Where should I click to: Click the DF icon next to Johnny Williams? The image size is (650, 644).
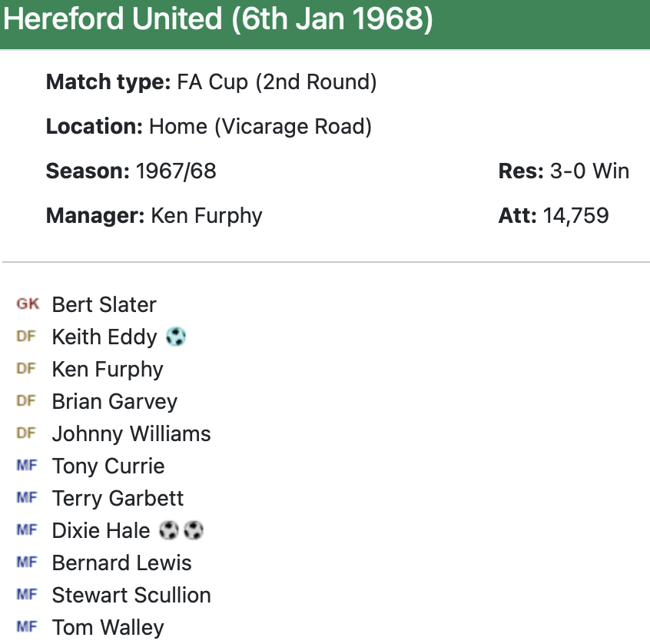(x=26, y=433)
